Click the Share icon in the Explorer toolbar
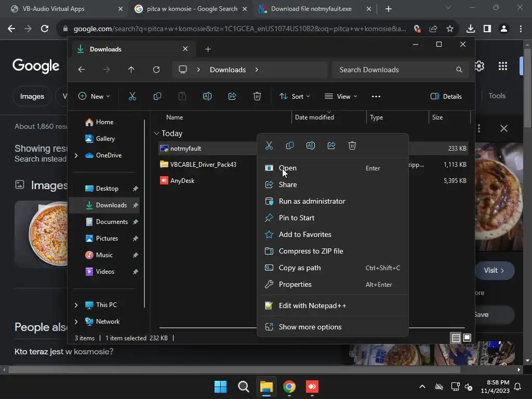Image resolution: width=532 pixels, height=399 pixels. 232,96
